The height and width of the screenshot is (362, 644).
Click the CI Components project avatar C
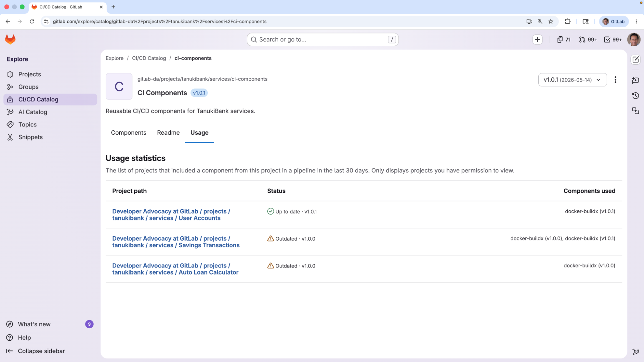click(x=119, y=87)
